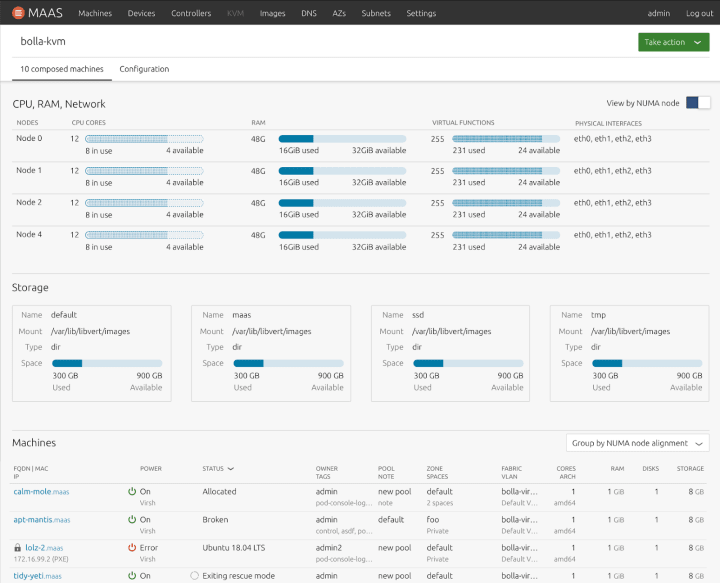Open the lolz-2.maas machine link
Image resolution: width=720 pixels, height=583 pixels.
point(44,548)
